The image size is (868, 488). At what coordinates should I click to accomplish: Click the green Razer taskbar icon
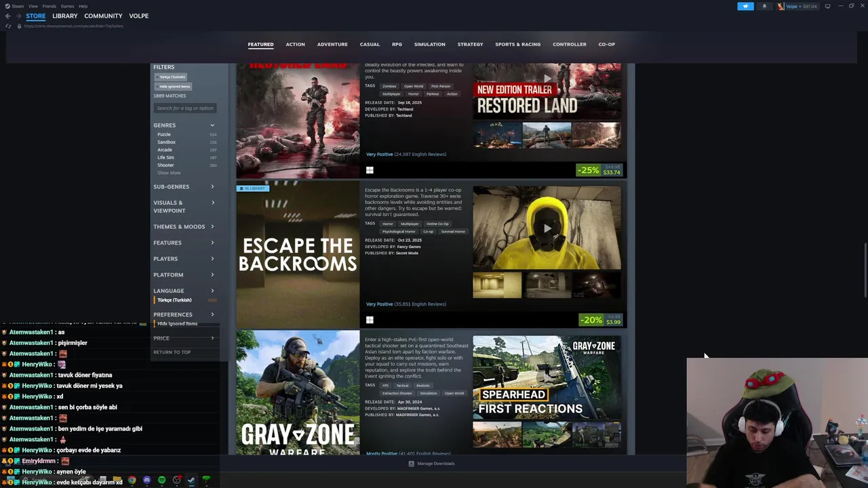[206, 480]
